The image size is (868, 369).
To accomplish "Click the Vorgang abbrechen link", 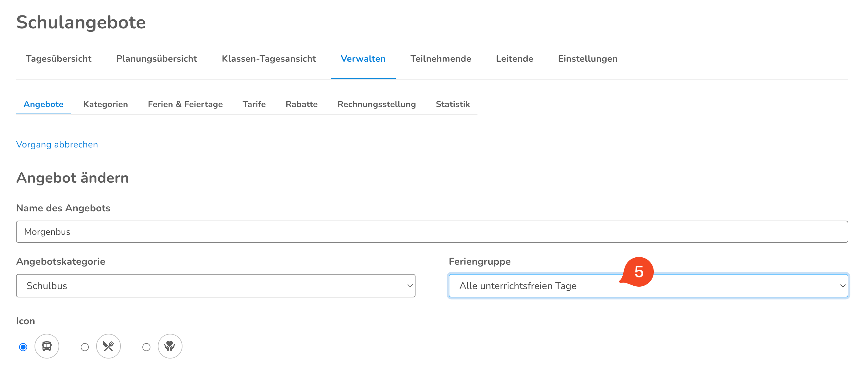I will (57, 144).
